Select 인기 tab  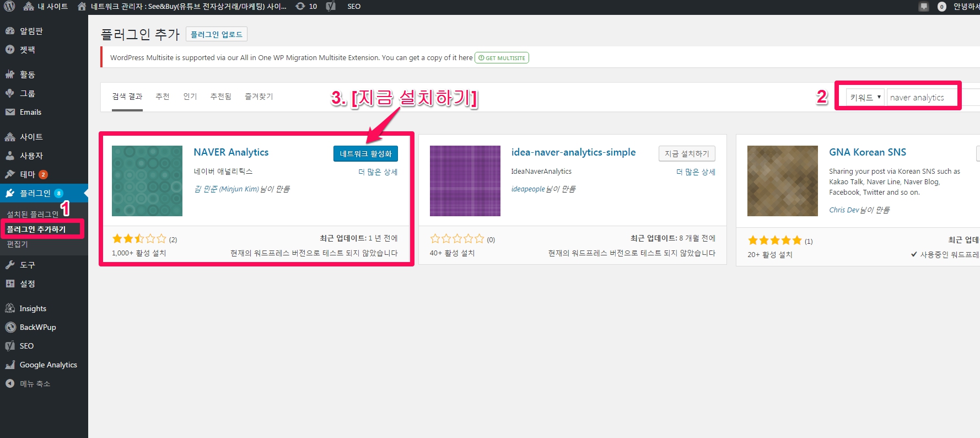[x=190, y=97]
